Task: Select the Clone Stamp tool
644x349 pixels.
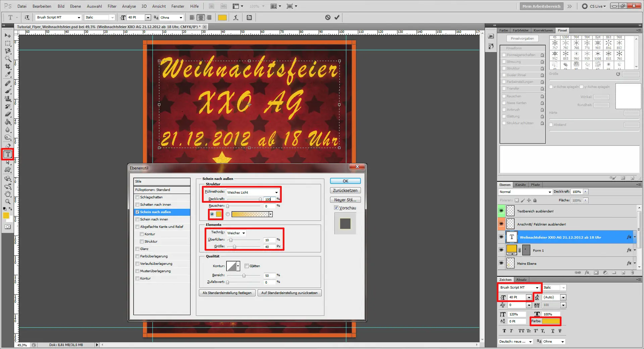Action: [8, 99]
